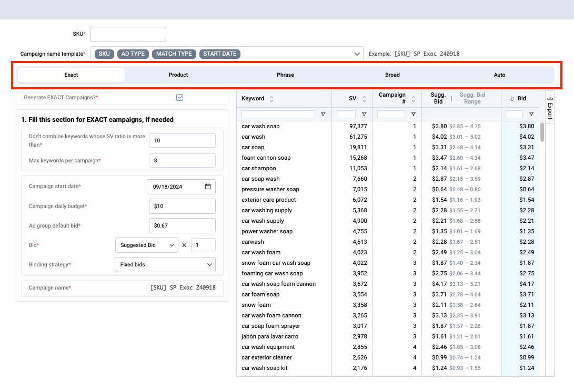This screenshot has width=574, height=392.
Task: Click the $0.64 bid for pressure washer soap
Action: [527, 189]
